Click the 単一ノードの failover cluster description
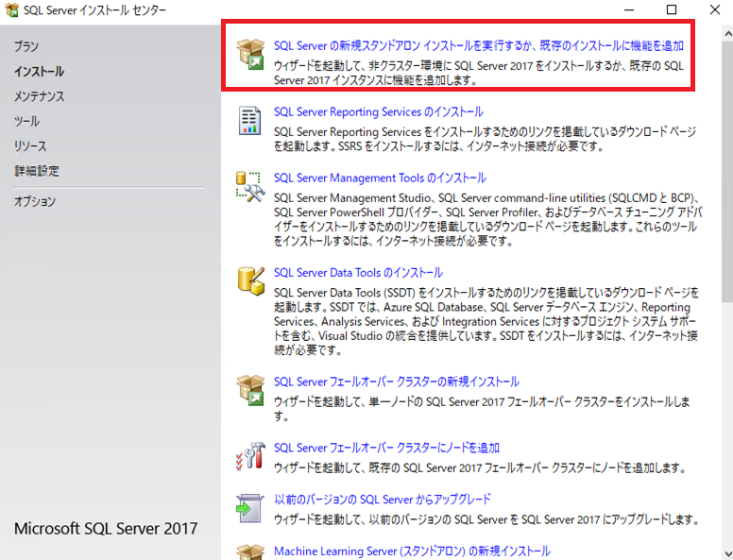The image size is (733, 560). click(482, 409)
